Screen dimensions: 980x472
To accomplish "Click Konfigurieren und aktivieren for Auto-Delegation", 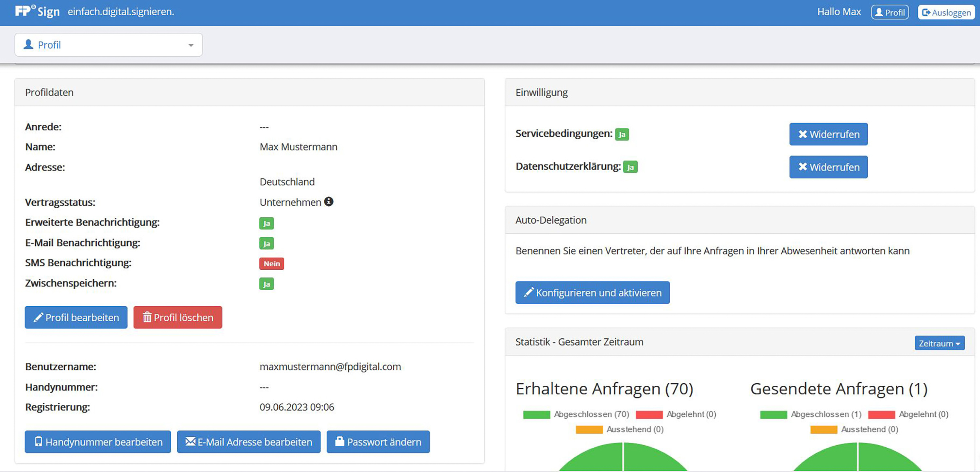I will [x=592, y=292].
